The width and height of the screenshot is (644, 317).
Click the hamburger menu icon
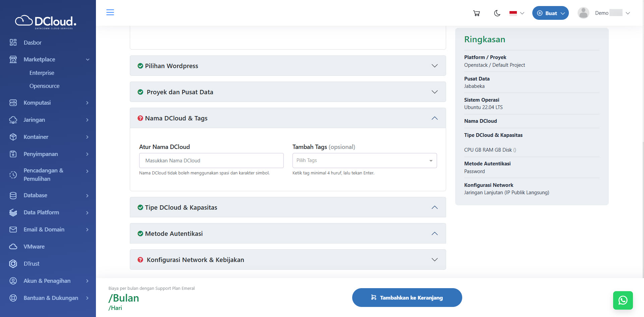coord(110,12)
